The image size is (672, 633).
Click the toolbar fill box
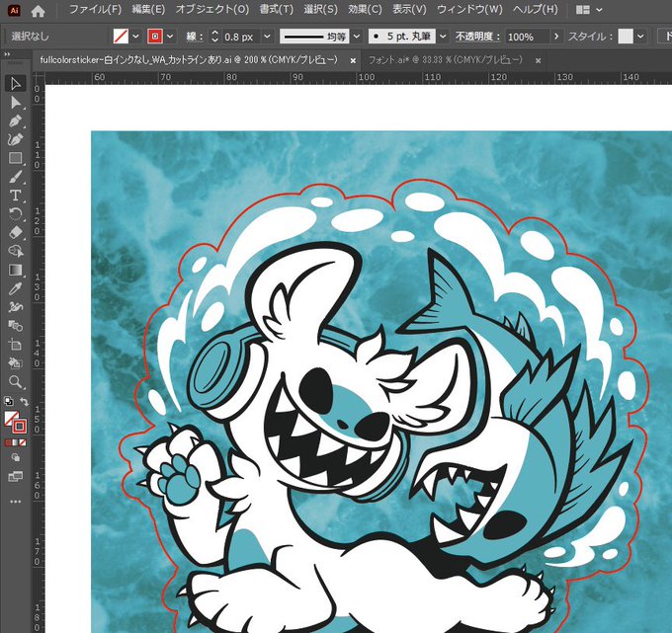(10, 418)
